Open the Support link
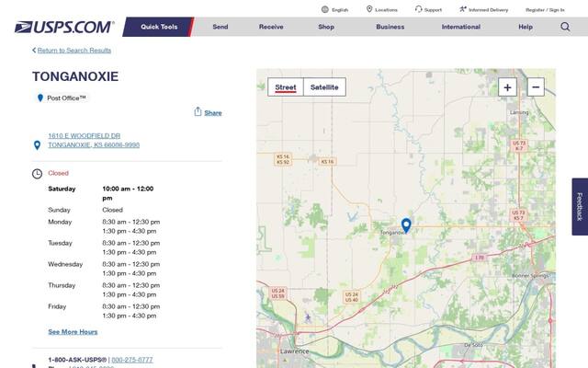 coord(433,10)
